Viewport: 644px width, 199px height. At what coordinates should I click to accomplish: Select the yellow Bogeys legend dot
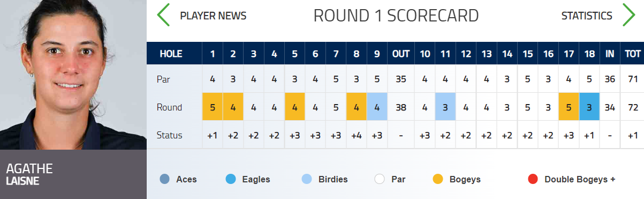[x=438, y=179]
